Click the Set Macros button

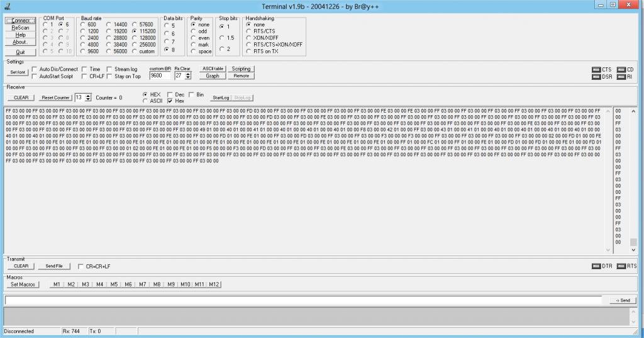click(x=23, y=284)
